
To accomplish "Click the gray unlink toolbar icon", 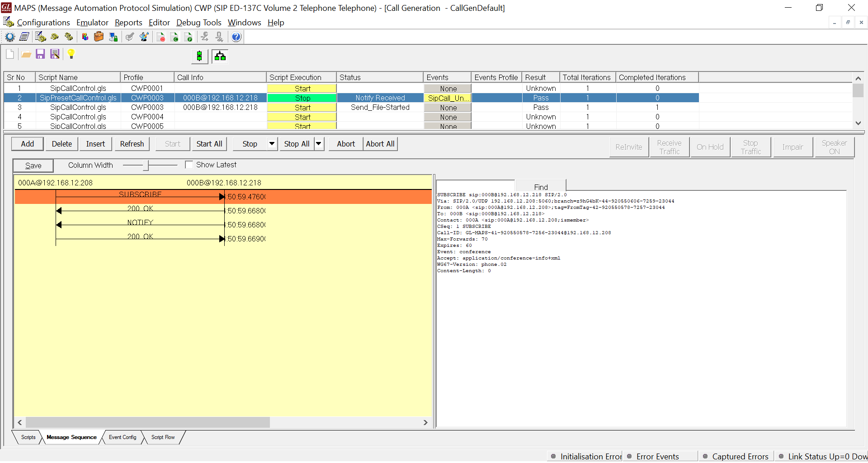I will (x=219, y=37).
